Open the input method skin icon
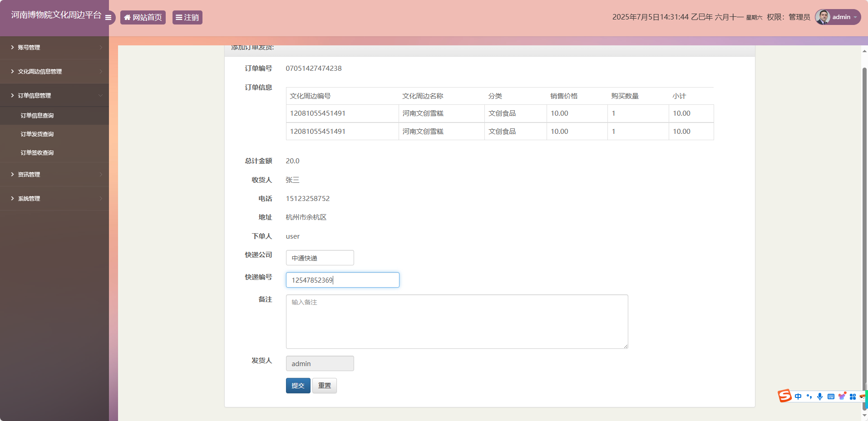 842,396
